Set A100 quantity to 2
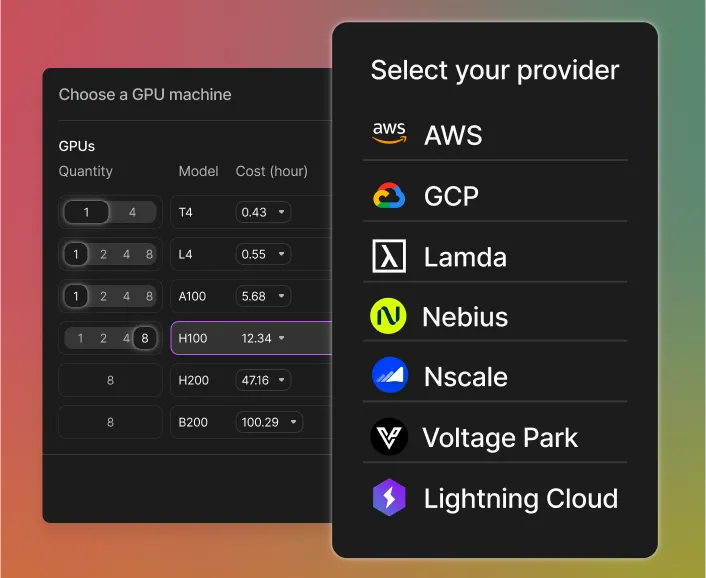 pyautogui.click(x=103, y=296)
